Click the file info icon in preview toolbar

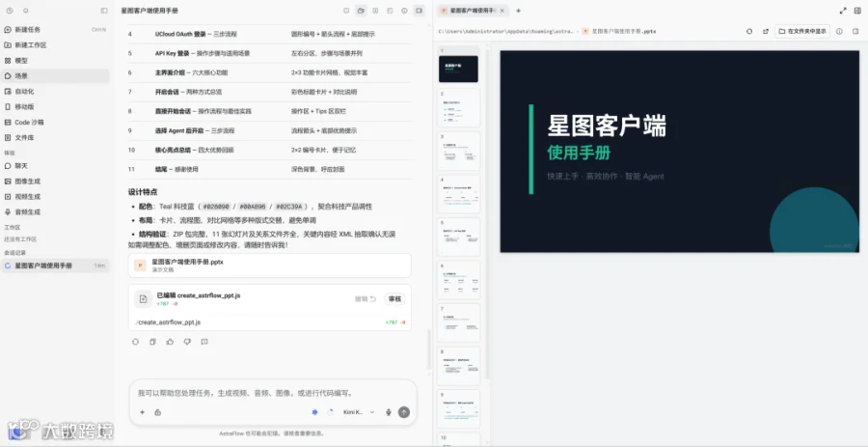839,32
